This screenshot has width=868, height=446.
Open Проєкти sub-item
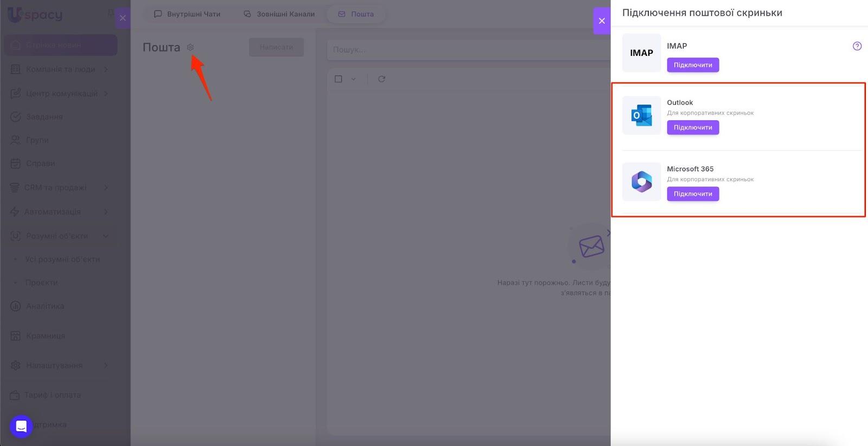(41, 282)
